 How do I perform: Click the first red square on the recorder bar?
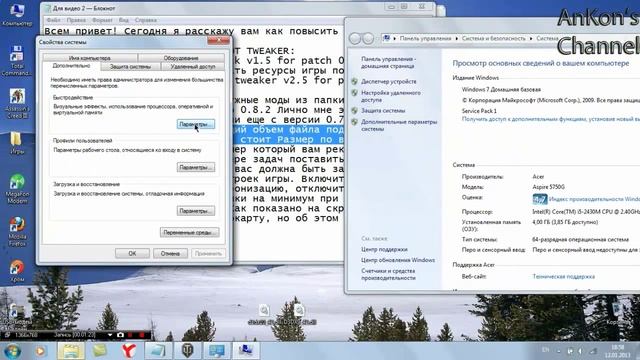pos(131,335)
